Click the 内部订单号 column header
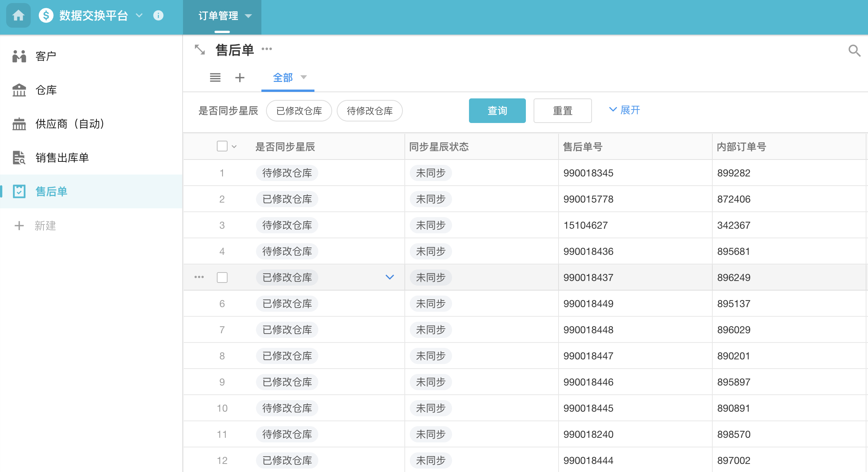 click(742, 146)
